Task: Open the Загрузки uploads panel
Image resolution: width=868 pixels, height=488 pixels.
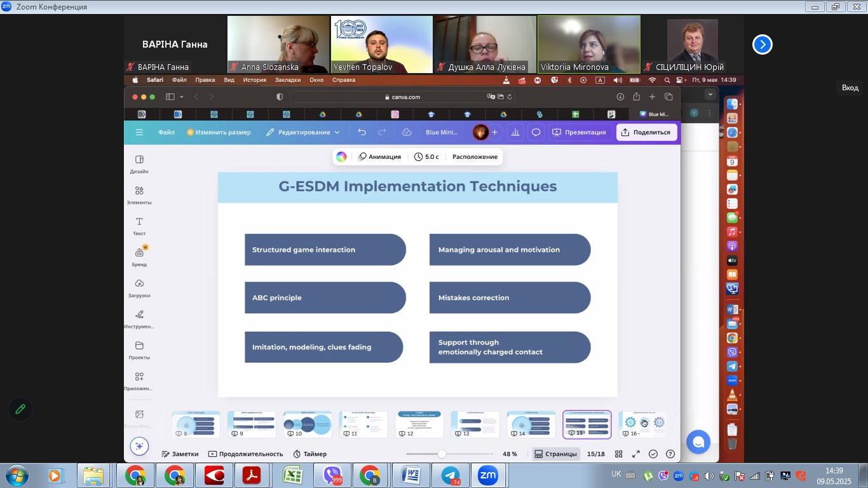Action: 139,287
